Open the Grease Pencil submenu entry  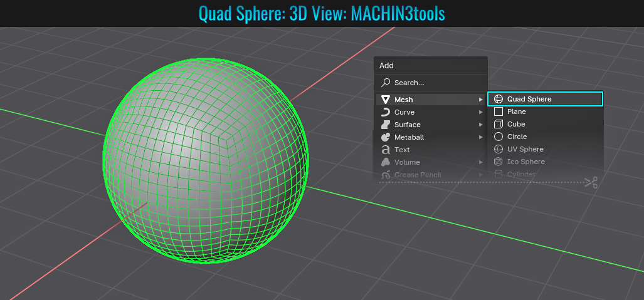430,175
